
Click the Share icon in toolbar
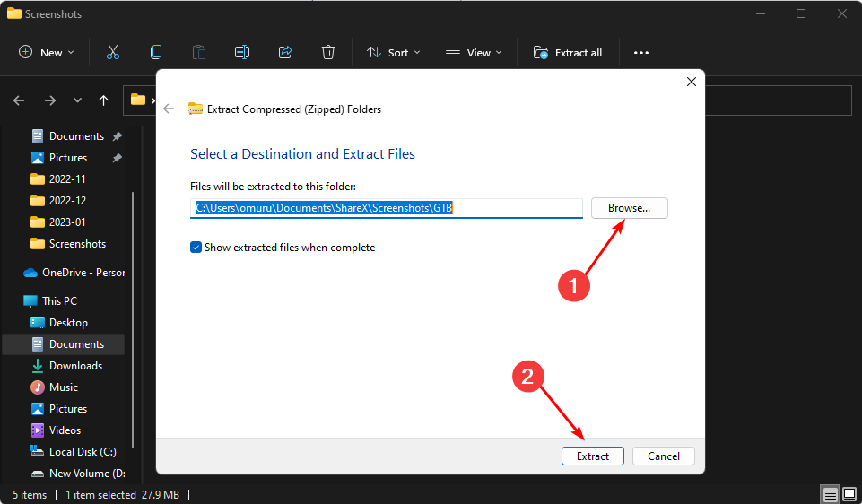point(285,53)
